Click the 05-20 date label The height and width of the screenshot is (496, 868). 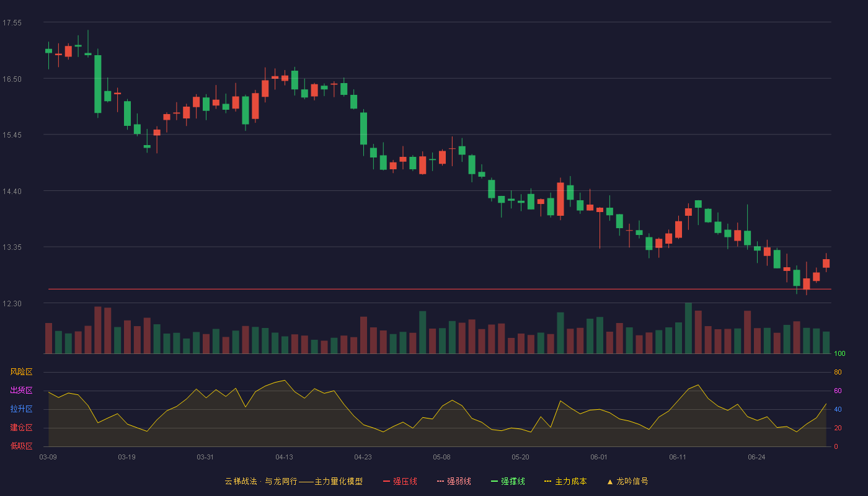(x=520, y=457)
